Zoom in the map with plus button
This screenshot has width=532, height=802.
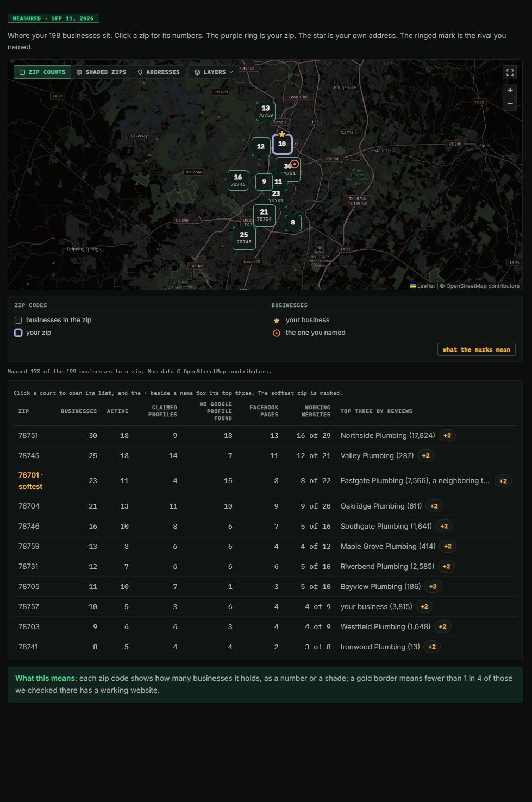pyautogui.click(x=510, y=90)
